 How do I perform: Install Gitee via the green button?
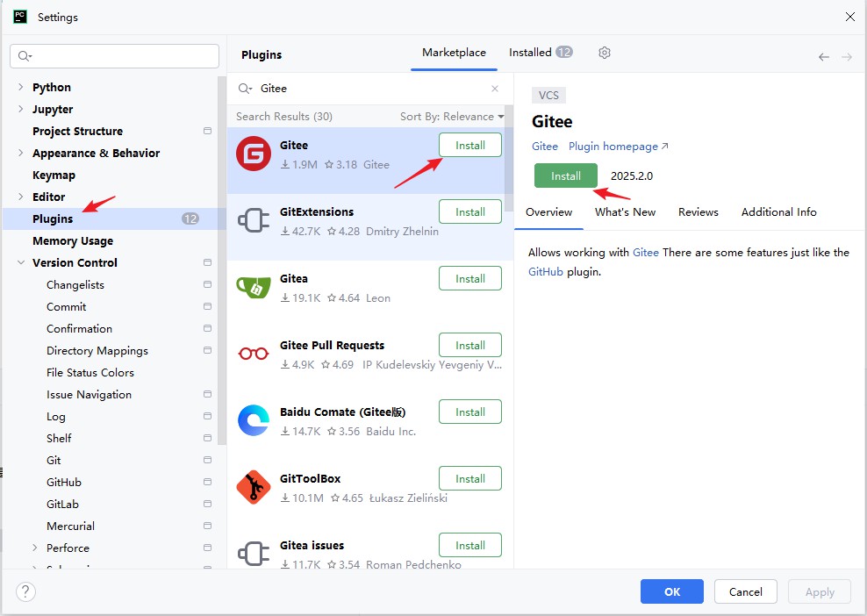pyautogui.click(x=566, y=175)
